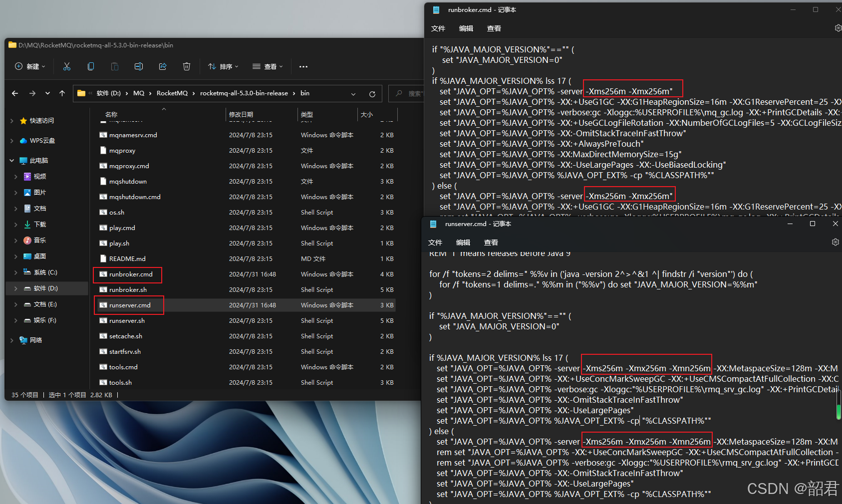Click 软件 (D:) in the address breadcrumb

(109, 93)
